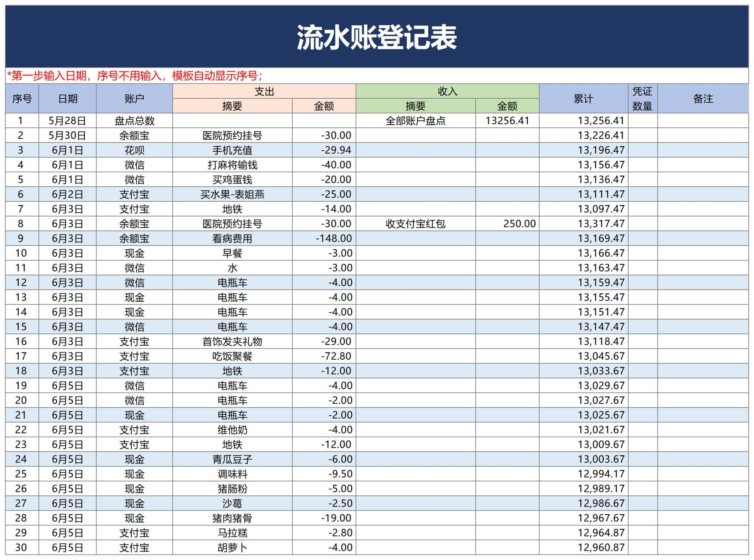Select the 12,960.87 cumulative total cell
Image resolution: width=754 pixels, height=560 pixels.
point(584,547)
